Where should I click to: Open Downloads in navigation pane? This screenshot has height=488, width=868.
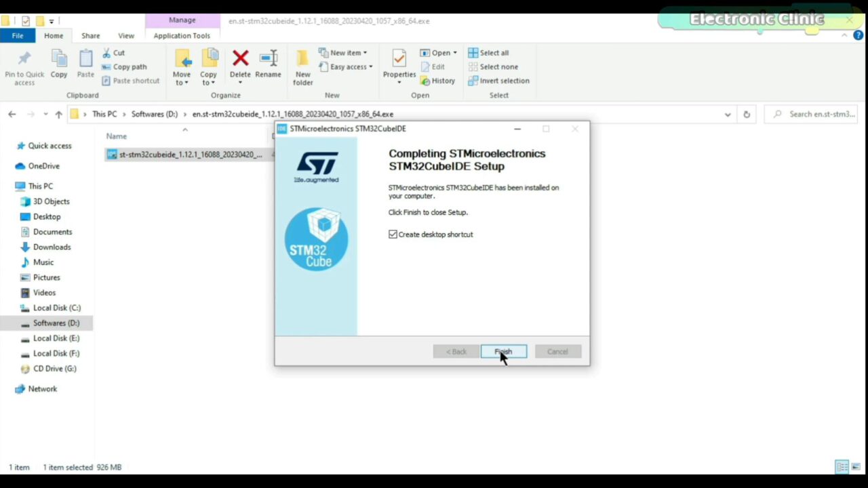pos(52,247)
